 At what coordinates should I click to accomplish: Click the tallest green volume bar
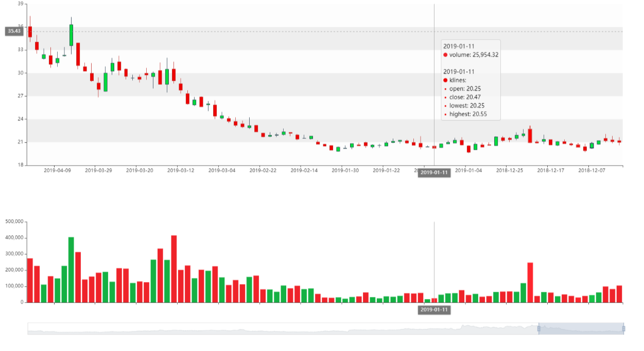[x=71, y=270]
